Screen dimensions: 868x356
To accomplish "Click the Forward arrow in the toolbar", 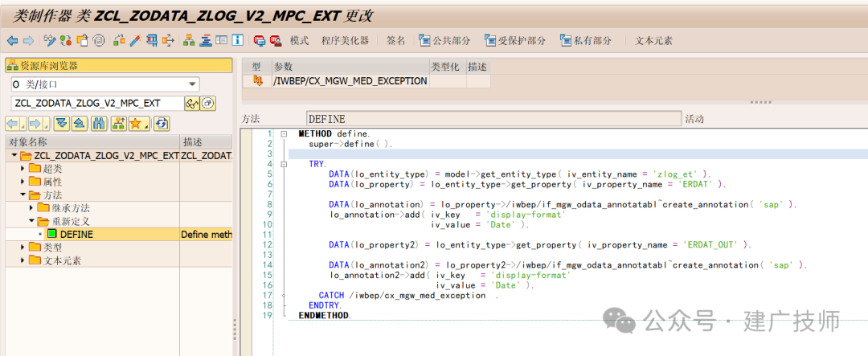I will [28, 40].
